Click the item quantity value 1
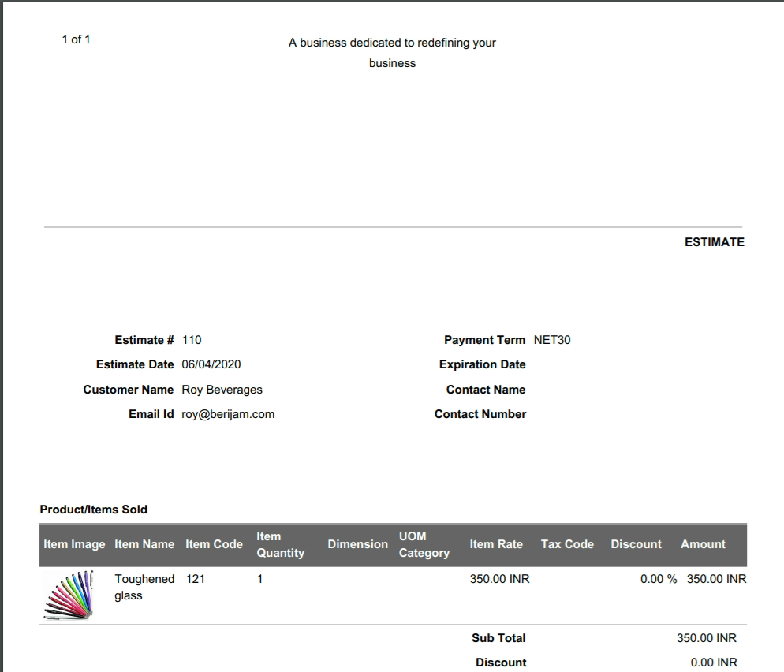 [260, 579]
